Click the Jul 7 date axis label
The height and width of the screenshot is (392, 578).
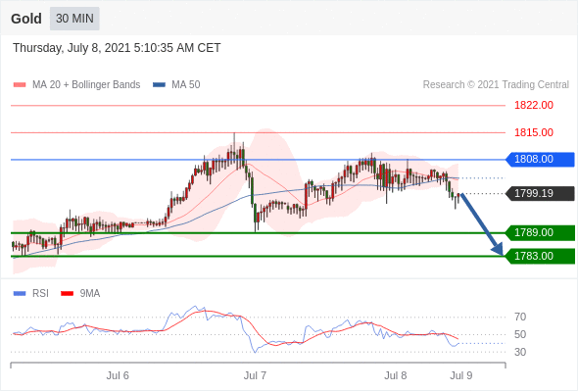tap(255, 375)
